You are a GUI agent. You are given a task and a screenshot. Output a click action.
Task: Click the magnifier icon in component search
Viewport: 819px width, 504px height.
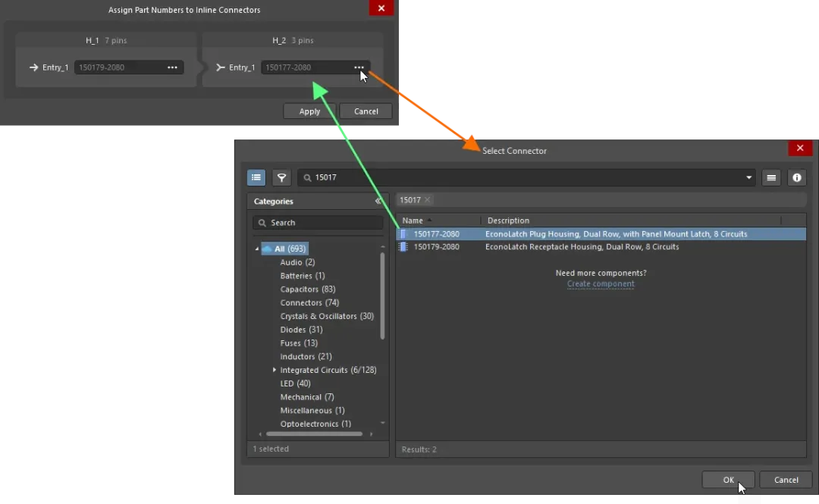(307, 177)
